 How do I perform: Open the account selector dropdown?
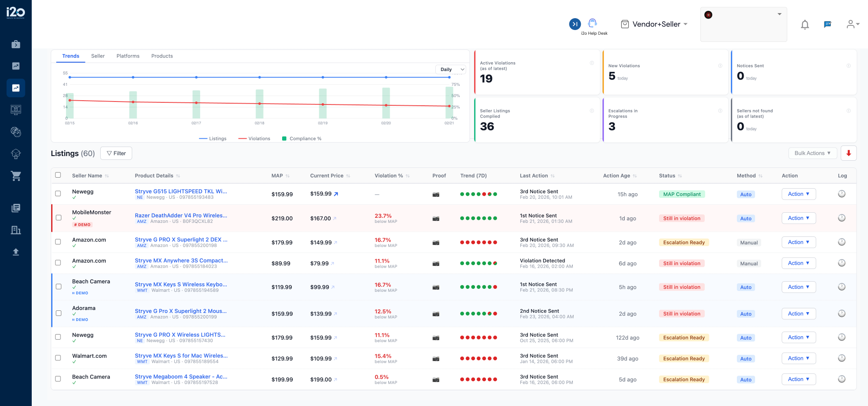744,24
